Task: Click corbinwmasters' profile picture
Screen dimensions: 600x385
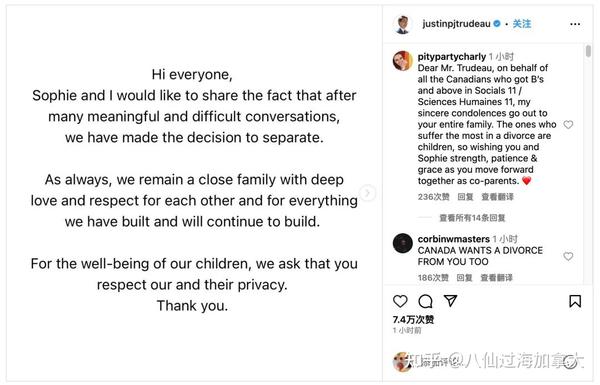Action: [403, 243]
